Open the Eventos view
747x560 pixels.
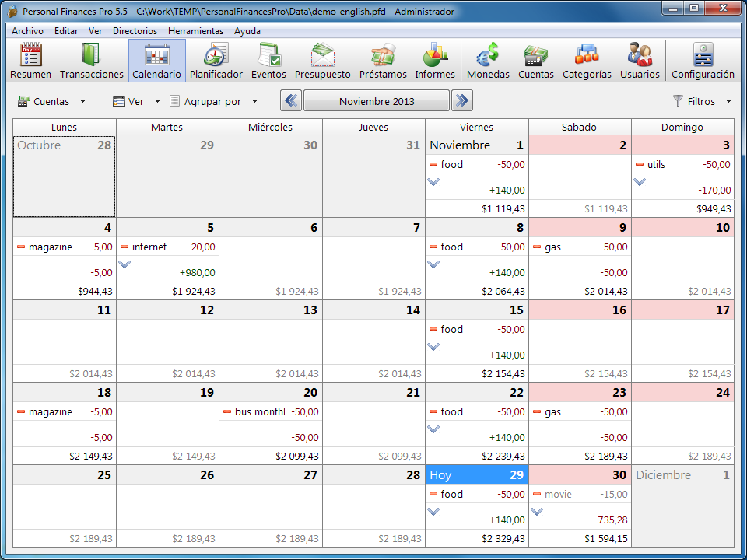(x=268, y=61)
